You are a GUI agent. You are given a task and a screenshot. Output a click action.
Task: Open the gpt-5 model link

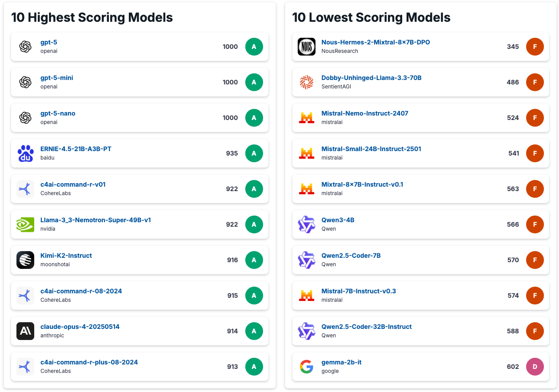pos(49,42)
